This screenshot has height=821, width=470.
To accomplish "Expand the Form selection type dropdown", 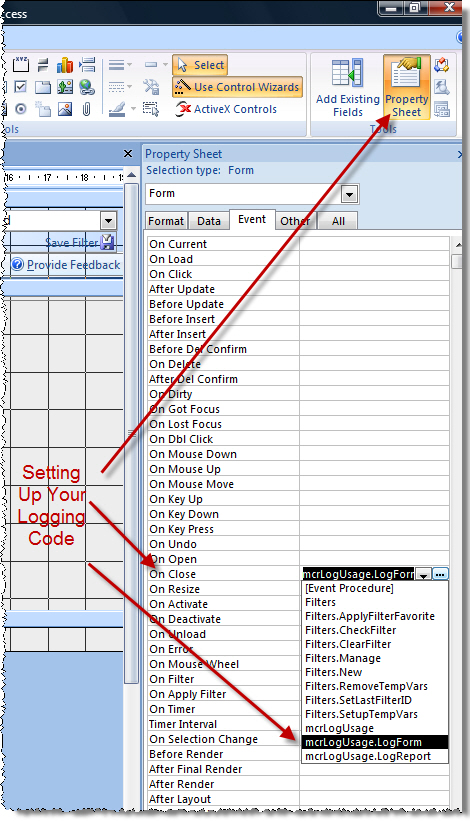I will click(350, 194).
